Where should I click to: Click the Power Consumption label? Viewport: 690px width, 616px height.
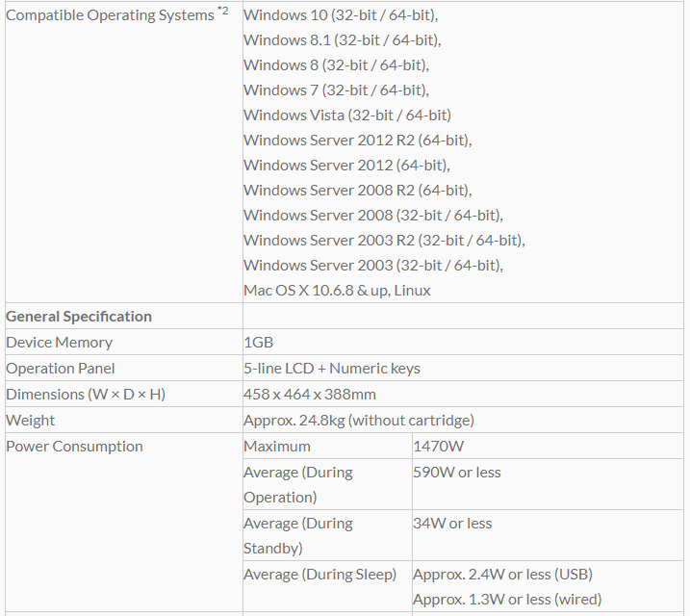point(74,447)
